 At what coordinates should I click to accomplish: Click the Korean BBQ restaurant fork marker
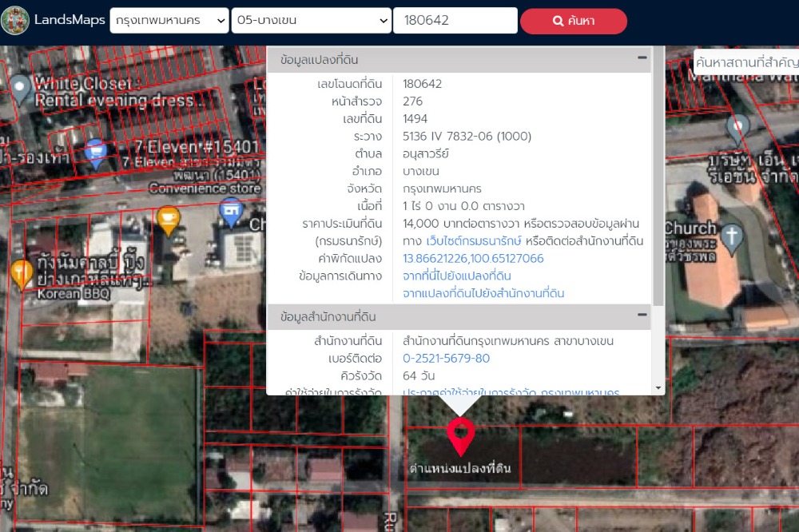(x=21, y=273)
